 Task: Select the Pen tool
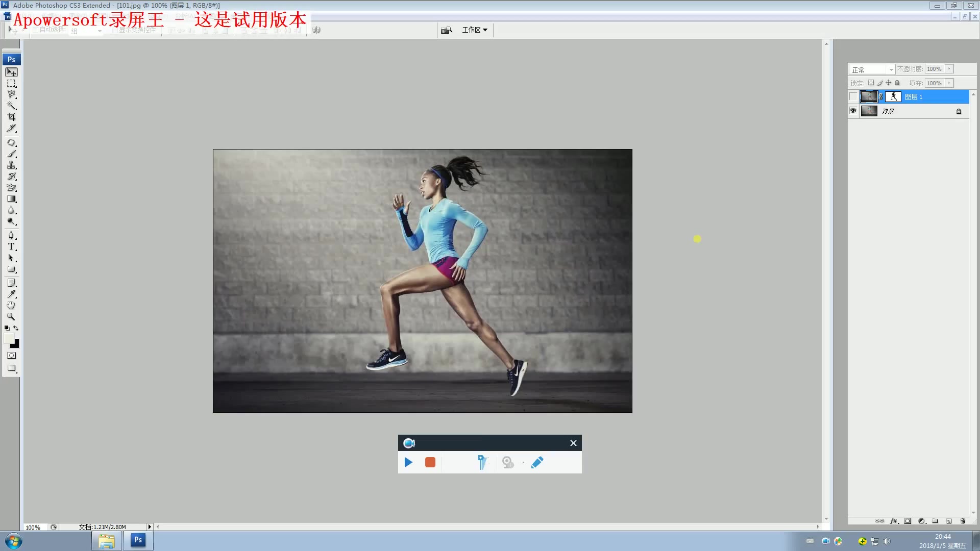pos(11,235)
